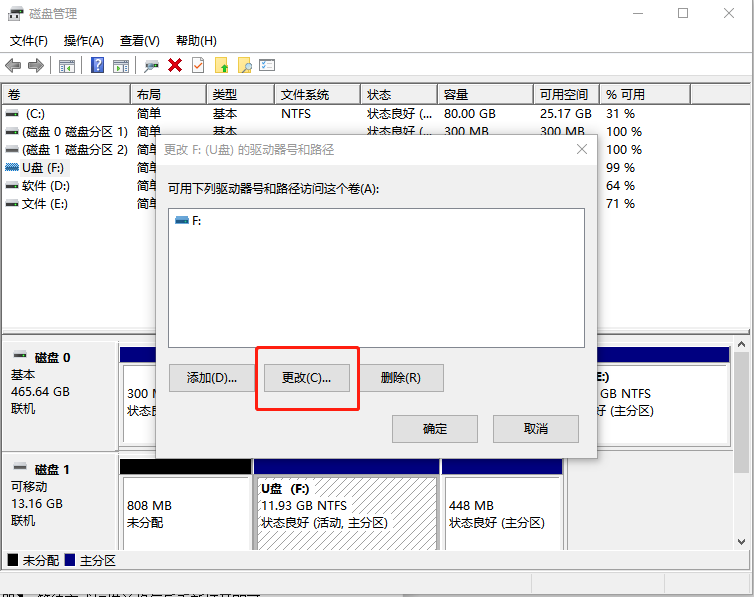Sort by 卷 column header
The height and width of the screenshot is (597, 754).
point(66,95)
